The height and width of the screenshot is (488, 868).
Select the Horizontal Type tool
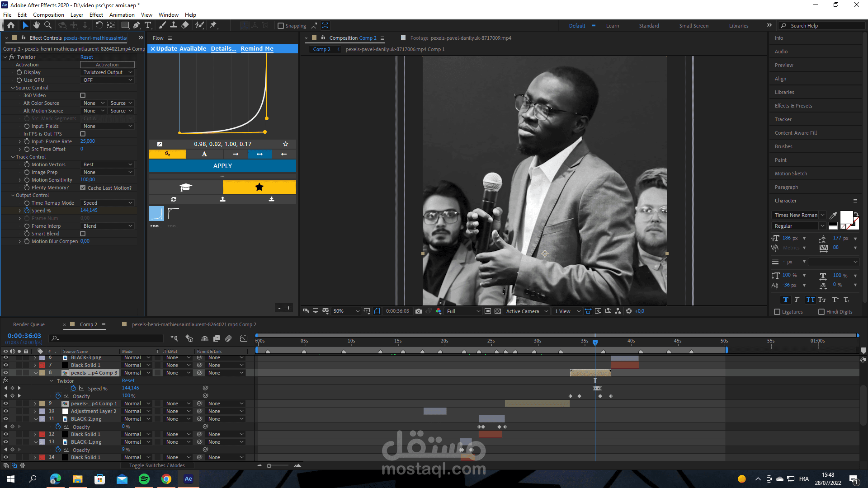148,25
